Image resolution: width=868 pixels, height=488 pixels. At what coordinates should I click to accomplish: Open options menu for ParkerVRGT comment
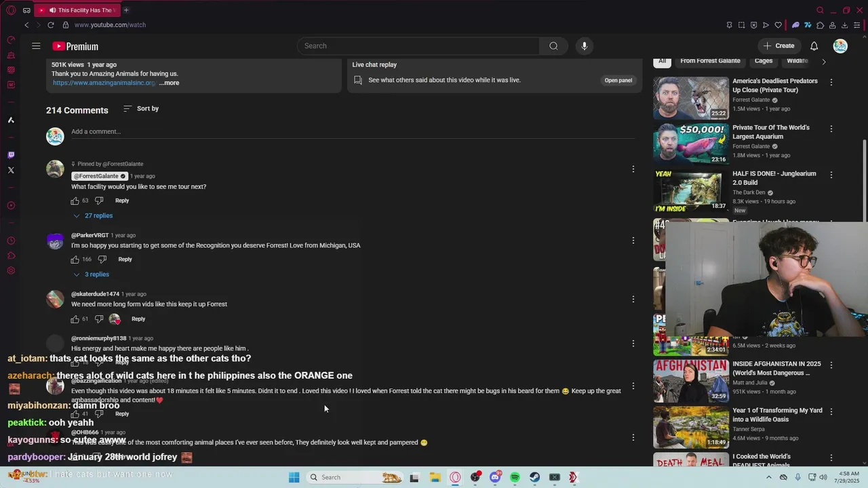633,241
